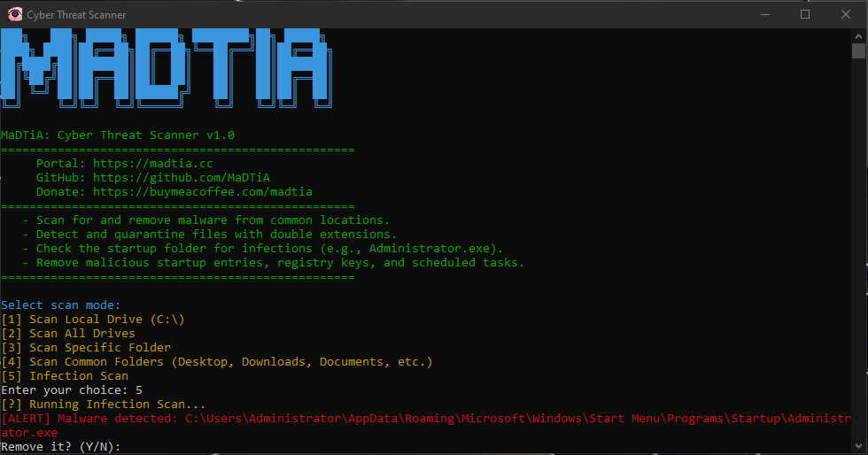Click the 'Scan for and remove malware' line
The image size is (868, 455).
click(x=206, y=220)
